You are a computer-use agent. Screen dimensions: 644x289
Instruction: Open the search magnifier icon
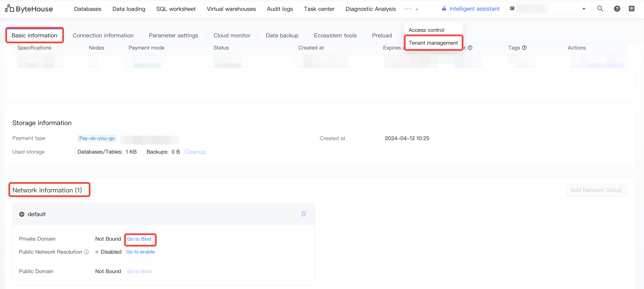[600, 9]
